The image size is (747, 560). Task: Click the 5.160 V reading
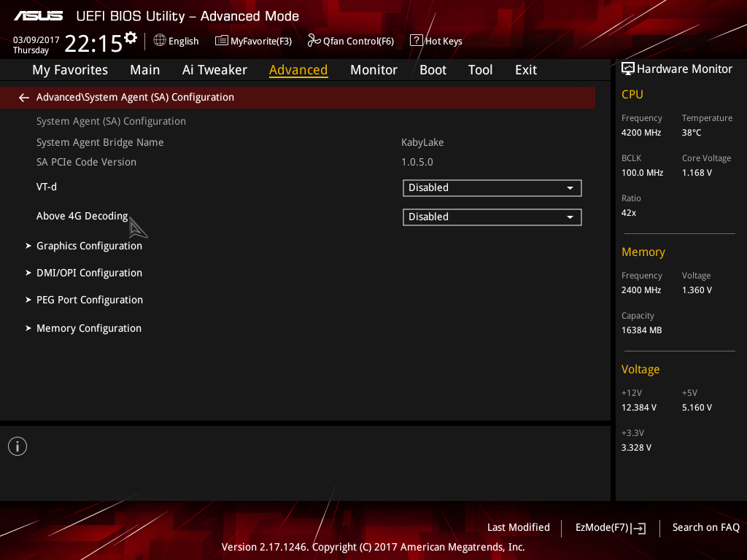[697, 408]
